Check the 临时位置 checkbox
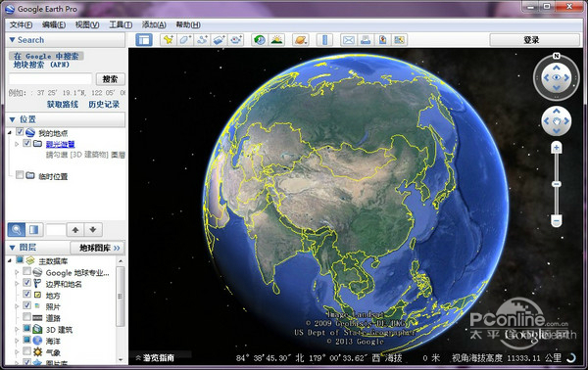 (20, 175)
